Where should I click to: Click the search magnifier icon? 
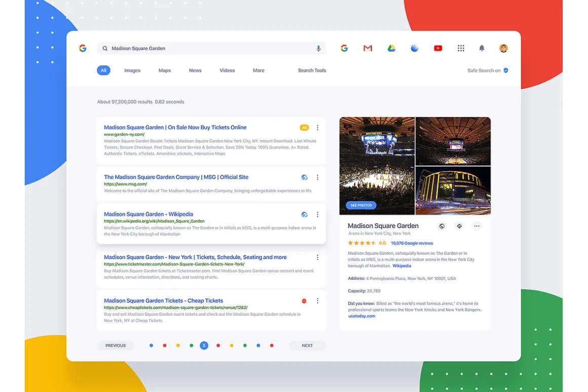[105, 48]
